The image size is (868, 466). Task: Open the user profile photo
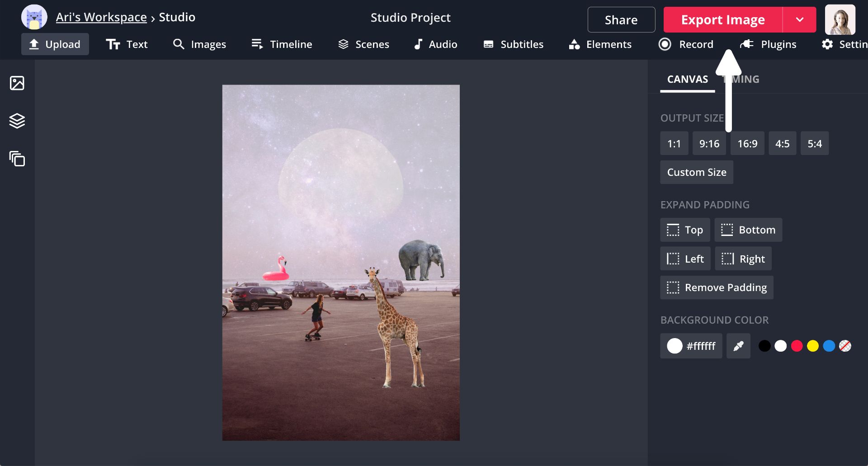(x=840, y=20)
